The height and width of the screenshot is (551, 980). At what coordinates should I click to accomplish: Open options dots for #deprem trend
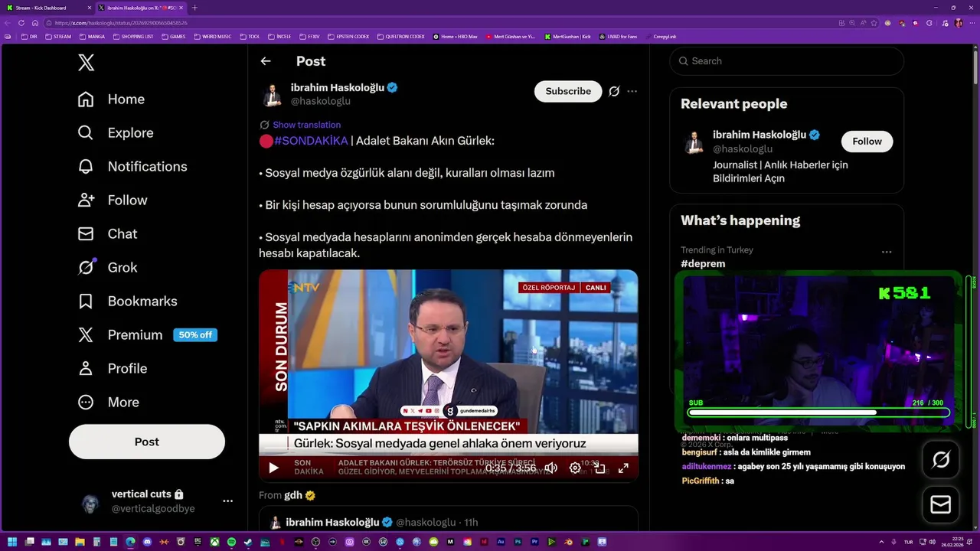click(887, 252)
